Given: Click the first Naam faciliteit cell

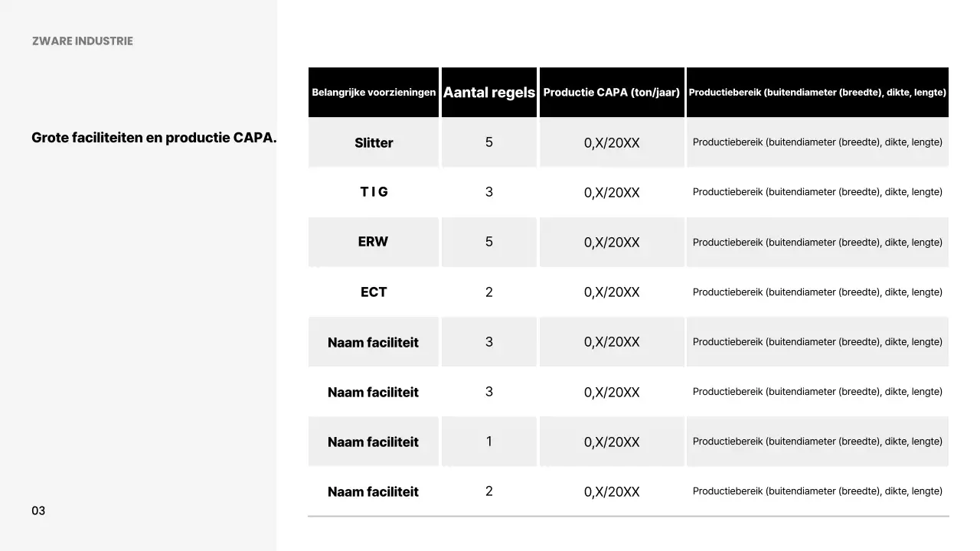Looking at the screenshot, I should 374,343.
